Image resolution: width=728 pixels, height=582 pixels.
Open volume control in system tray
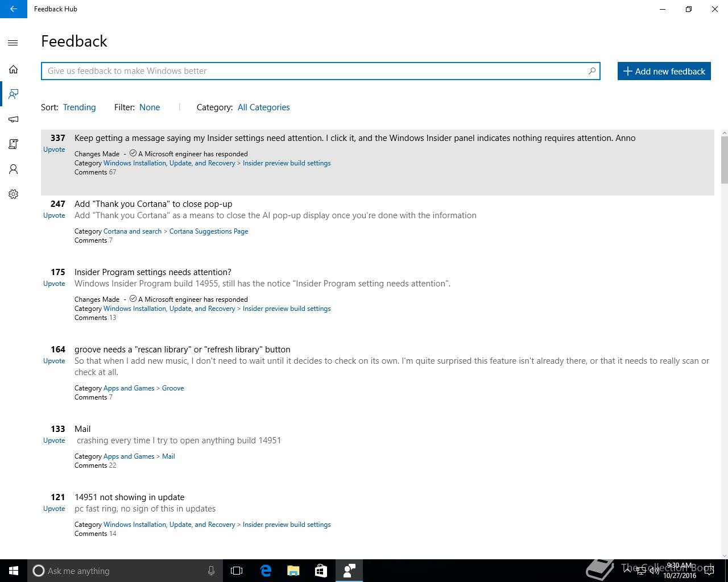654,571
